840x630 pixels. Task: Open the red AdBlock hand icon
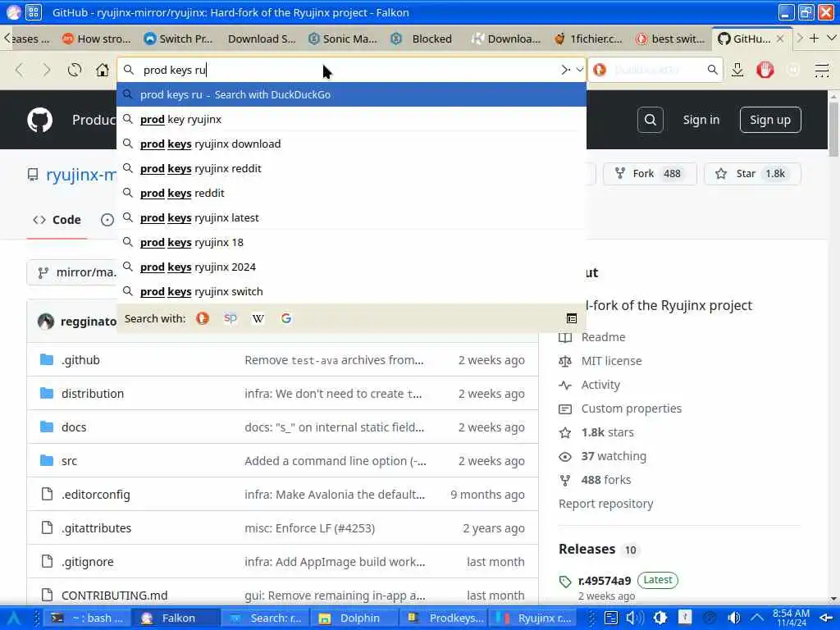tap(765, 70)
